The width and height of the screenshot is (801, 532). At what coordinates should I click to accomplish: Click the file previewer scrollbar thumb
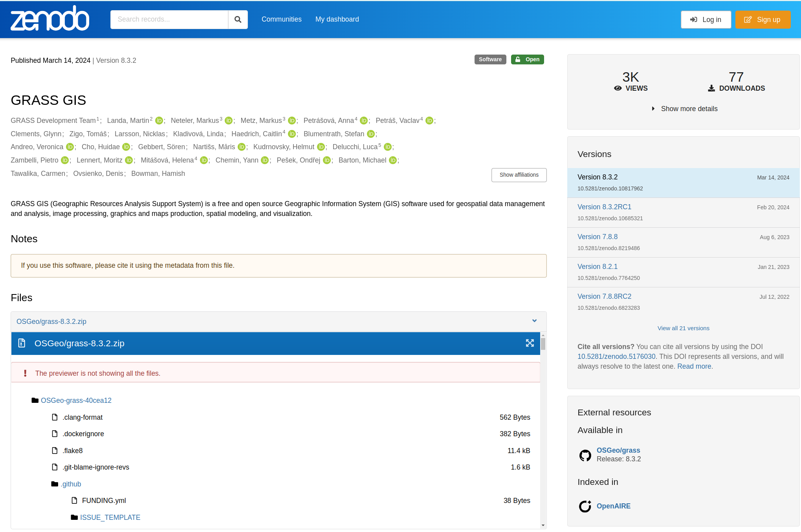click(543, 344)
